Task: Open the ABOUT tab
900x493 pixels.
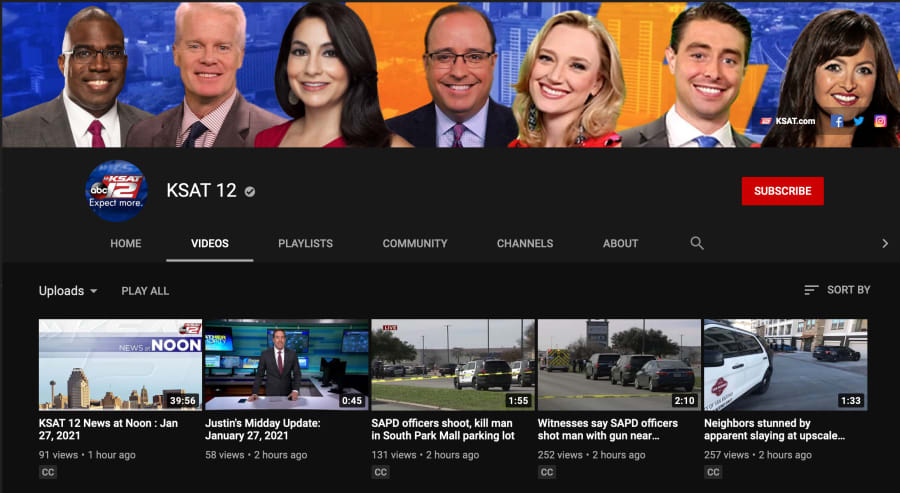Action: tap(620, 243)
